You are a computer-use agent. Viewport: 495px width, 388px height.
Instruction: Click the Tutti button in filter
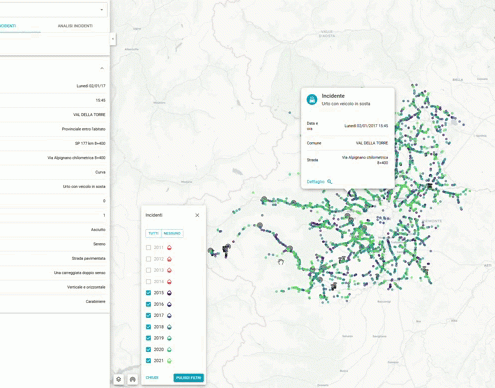[154, 233]
